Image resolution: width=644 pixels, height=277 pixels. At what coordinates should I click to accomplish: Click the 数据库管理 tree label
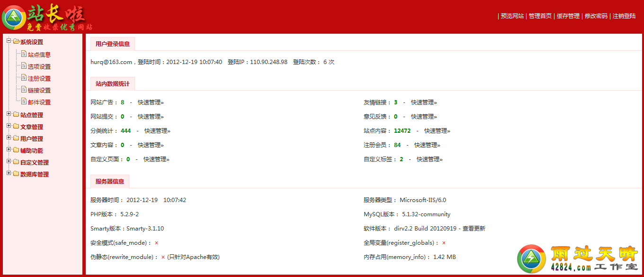35,174
